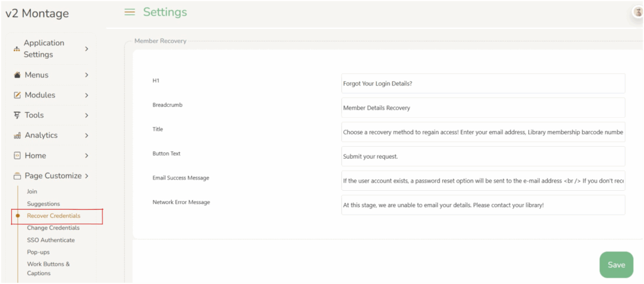Click the Menus sidebar icon

click(x=17, y=75)
